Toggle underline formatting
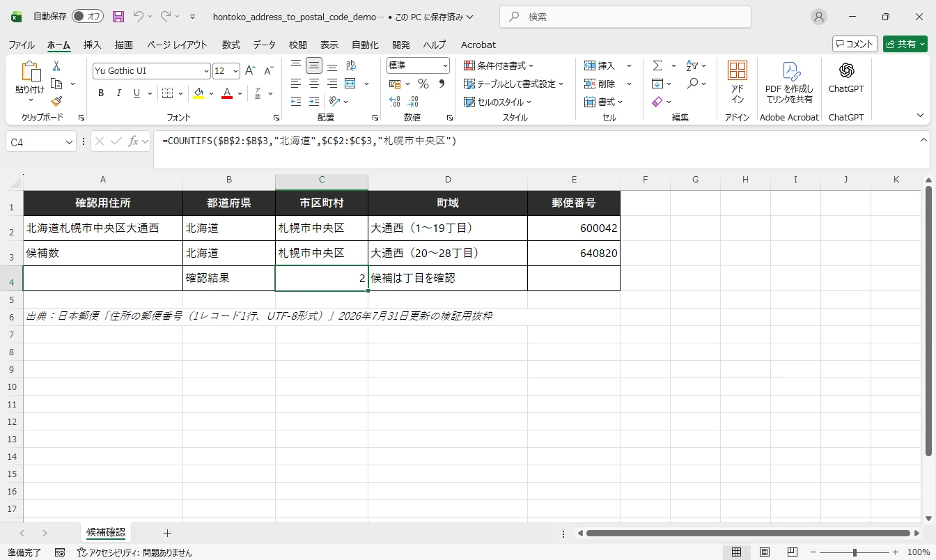This screenshot has height=560, width=936. [137, 93]
